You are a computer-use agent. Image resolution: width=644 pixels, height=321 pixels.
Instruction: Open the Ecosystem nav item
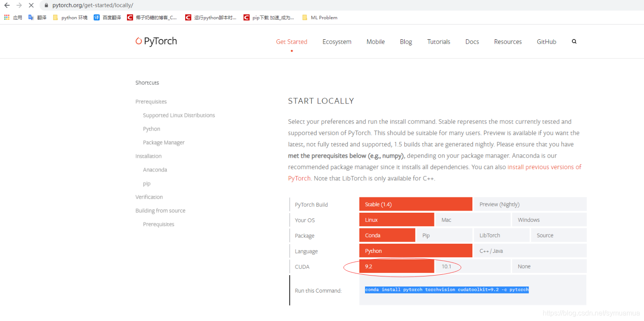pyautogui.click(x=337, y=41)
